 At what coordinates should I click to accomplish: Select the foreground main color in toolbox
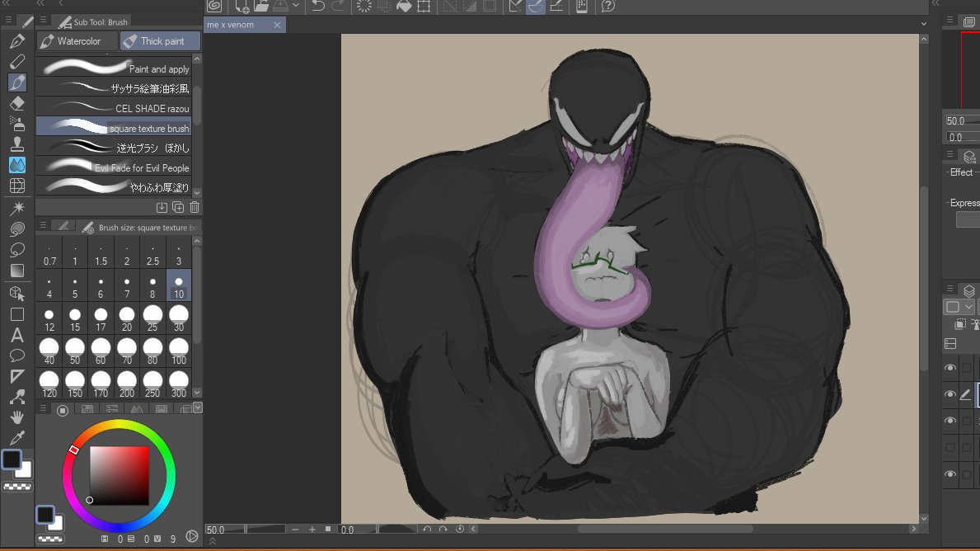click(12, 459)
